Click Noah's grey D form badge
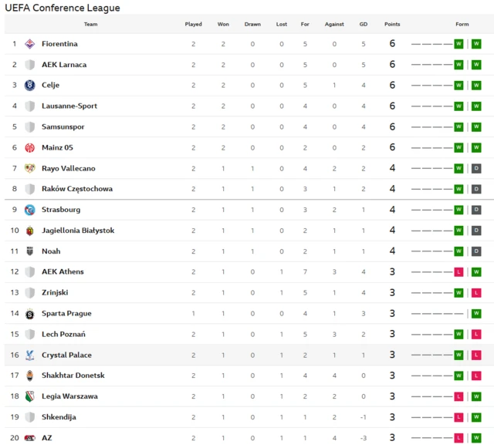Image resolution: width=494 pixels, height=448 pixels. pos(476,251)
